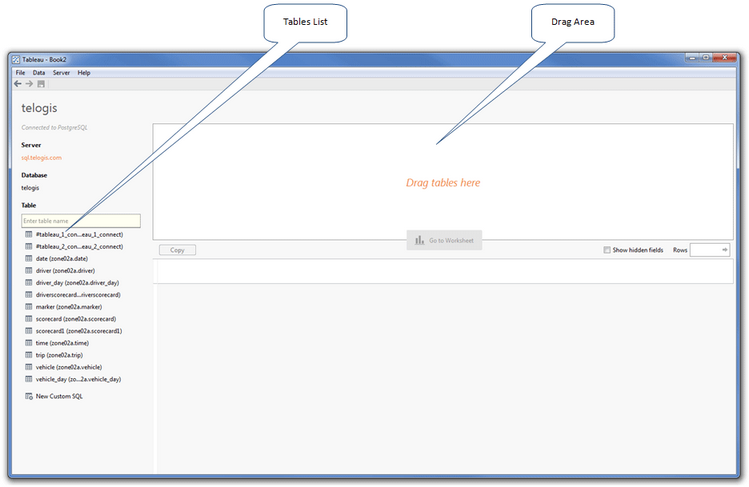Click the telogis database name under Database
This screenshot has height=487, width=749.
tap(30, 188)
